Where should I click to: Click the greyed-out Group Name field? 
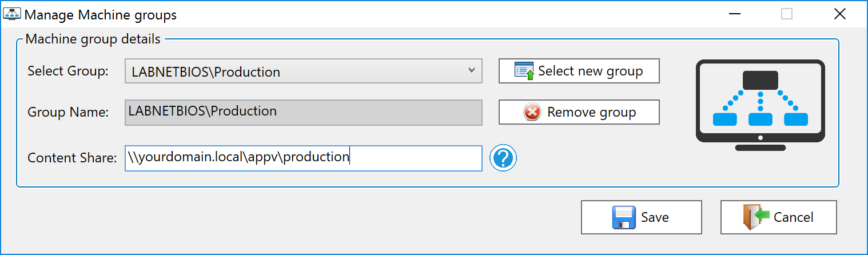(x=303, y=112)
